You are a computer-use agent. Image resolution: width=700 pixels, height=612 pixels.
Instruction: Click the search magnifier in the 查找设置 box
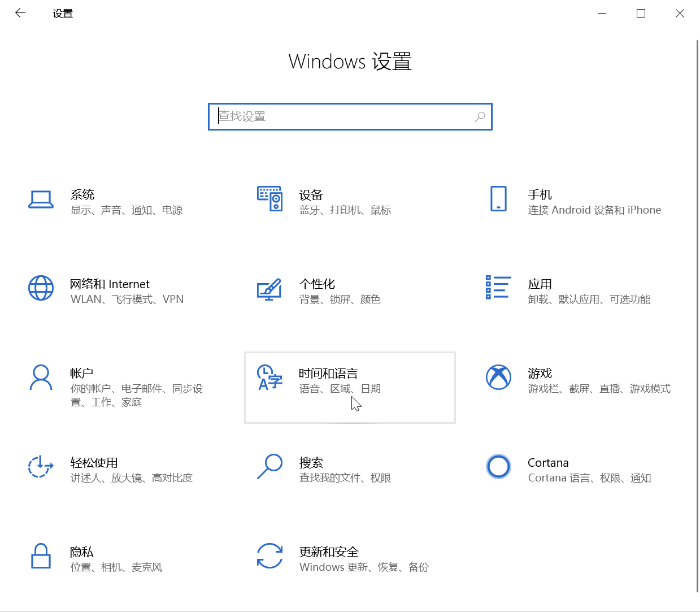coord(480,116)
